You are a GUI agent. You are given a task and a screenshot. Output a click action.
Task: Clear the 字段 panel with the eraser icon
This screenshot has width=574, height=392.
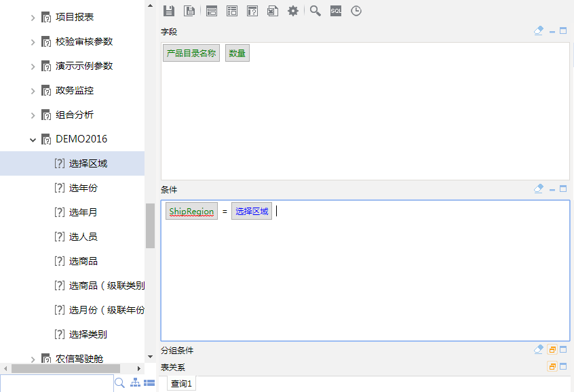pos(539,31)
